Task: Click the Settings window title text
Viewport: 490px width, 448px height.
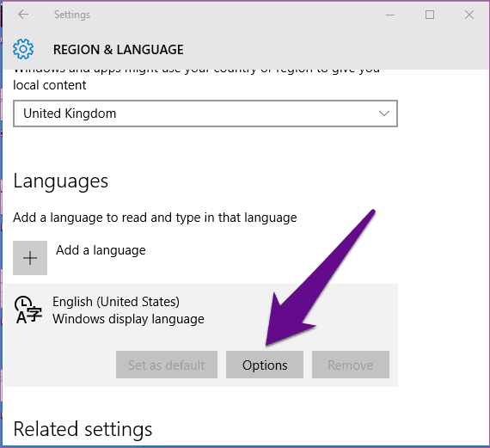Action: click(x=72, y=15)
